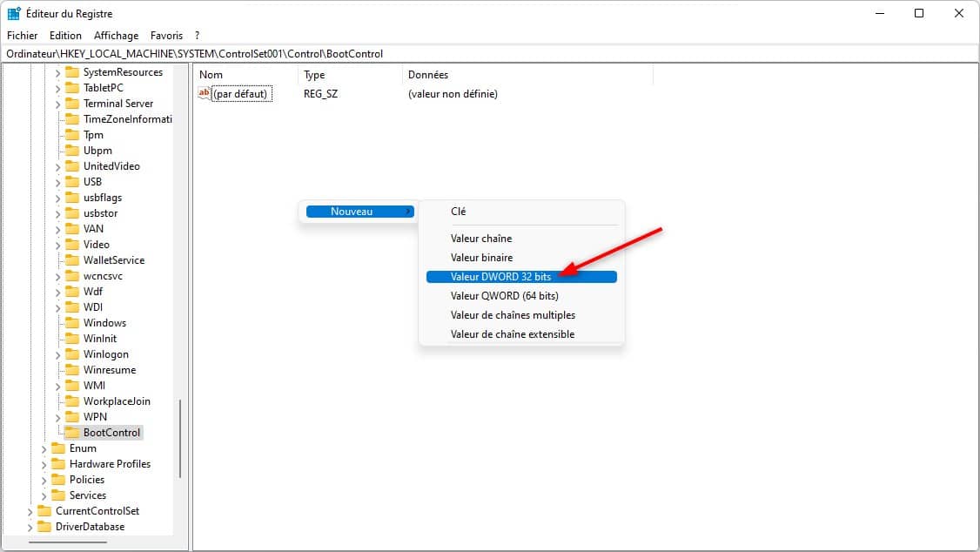Click the Wdf folder icon
The width and height of the screenshot is (980, 552).
[x=72, y=292]
